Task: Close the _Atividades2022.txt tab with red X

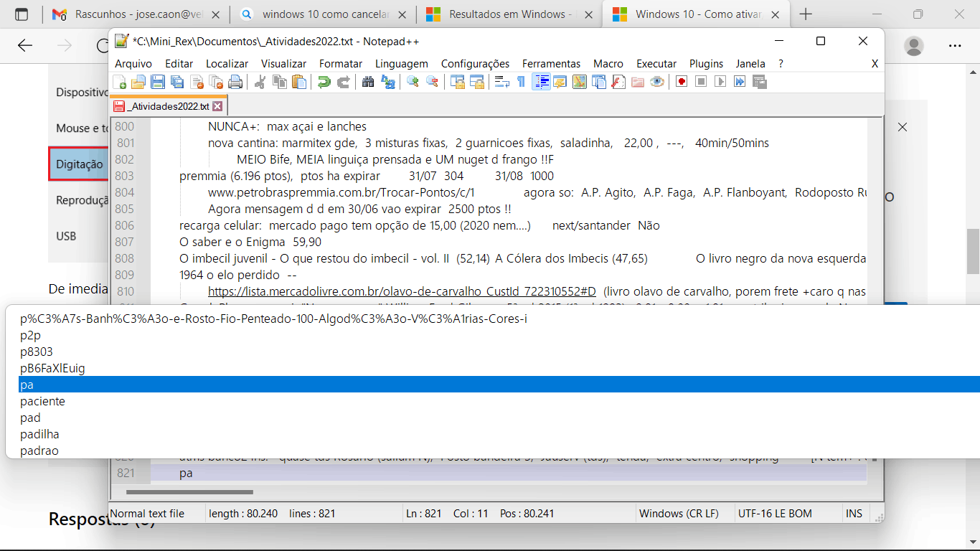Action: click(x=217, y=106)
